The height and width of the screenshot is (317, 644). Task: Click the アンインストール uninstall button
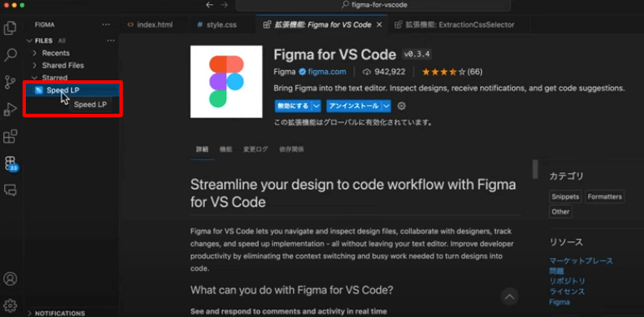click(353, 106)
